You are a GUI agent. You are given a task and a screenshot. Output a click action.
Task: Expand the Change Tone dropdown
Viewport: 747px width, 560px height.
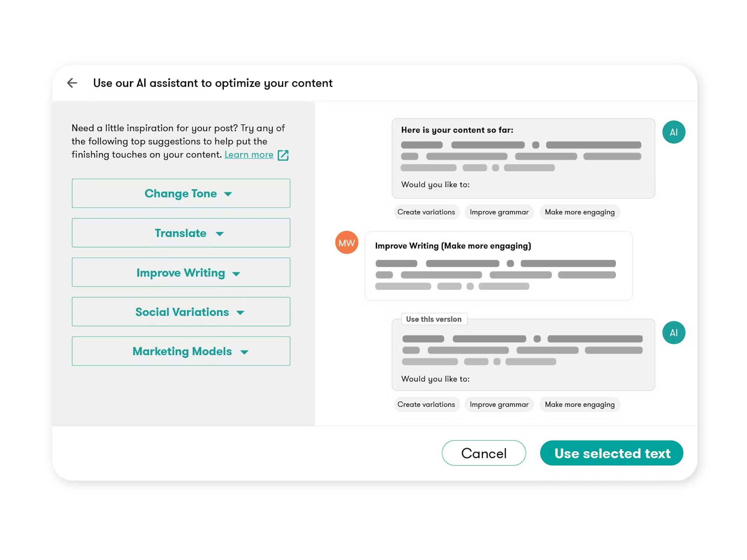[x=181, y=193]
